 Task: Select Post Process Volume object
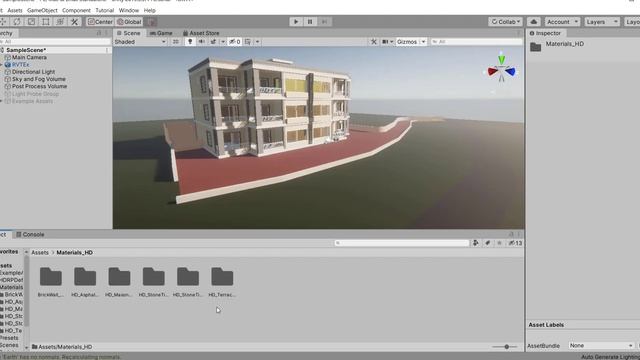click(x=39, y=87)
